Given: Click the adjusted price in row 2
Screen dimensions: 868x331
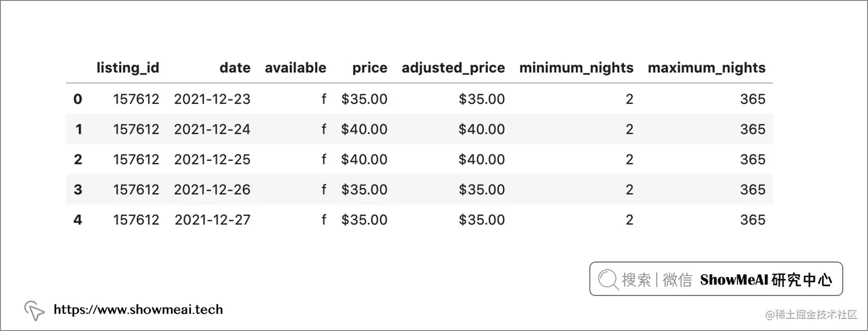Looking at the screenshot, I should tap(482, 159).
